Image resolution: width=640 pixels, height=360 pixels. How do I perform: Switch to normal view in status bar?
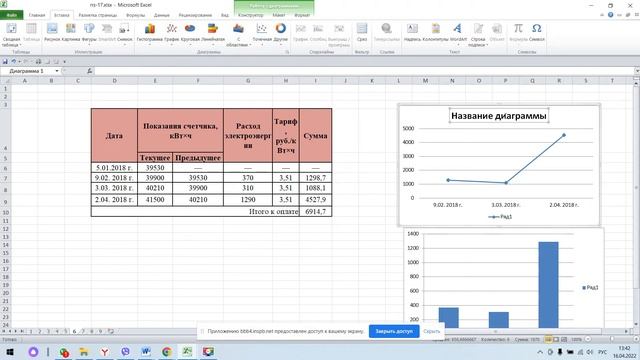click(x=548, y=339)
